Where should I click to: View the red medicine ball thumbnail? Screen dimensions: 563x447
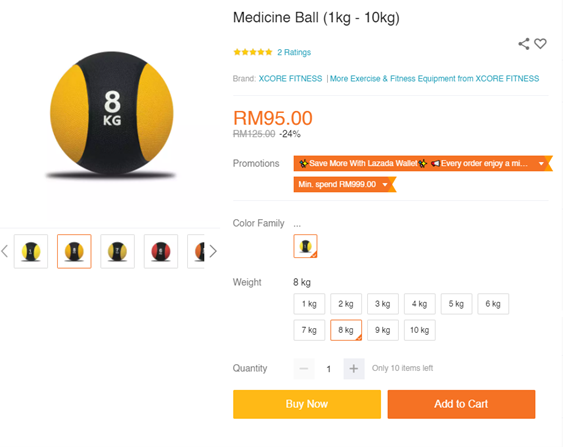pos(161,251)
